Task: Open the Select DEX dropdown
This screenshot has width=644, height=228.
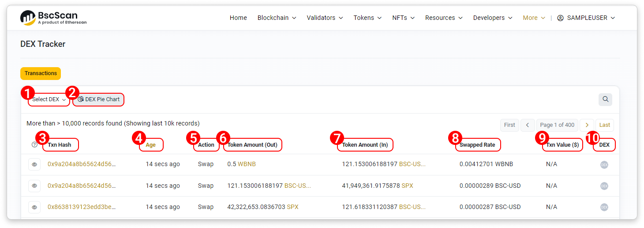Action: click(49, 99)
